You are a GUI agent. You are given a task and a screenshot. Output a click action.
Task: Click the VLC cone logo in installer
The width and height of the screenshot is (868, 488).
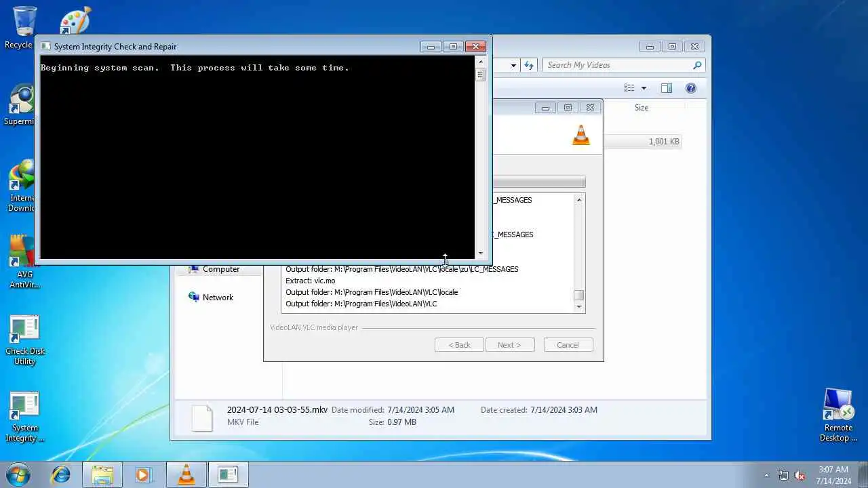pyautogui.click(x=581, y=136)
